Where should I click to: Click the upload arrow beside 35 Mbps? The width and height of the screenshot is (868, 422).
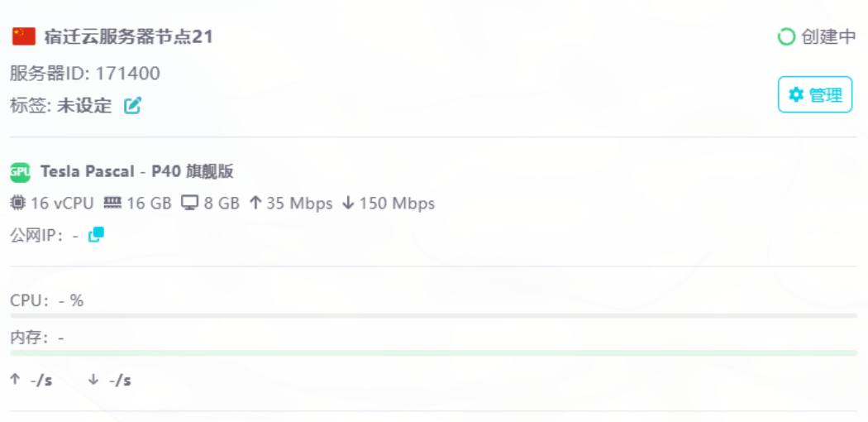pos(255,204)
